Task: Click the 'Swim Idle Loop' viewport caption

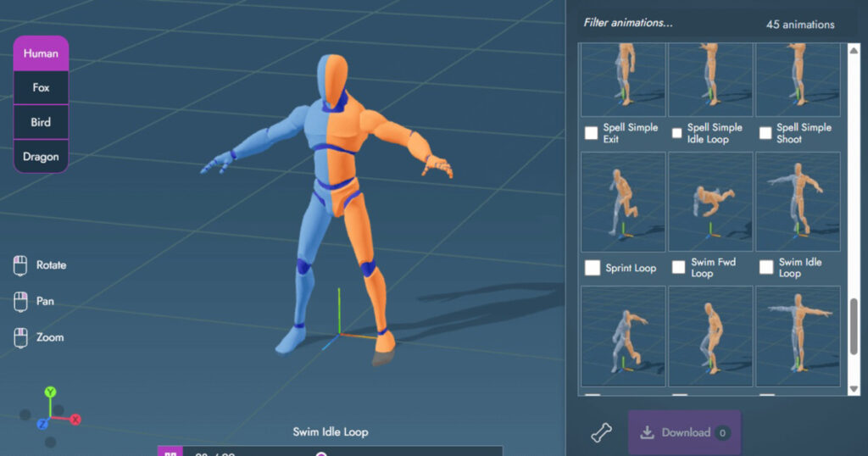Action: 331,431
